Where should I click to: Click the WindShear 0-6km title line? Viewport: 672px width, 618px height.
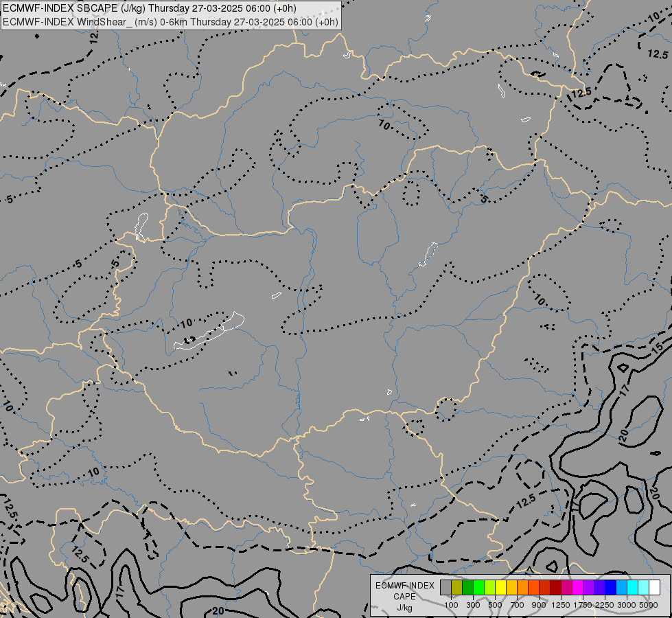click(x=170, y=22)
